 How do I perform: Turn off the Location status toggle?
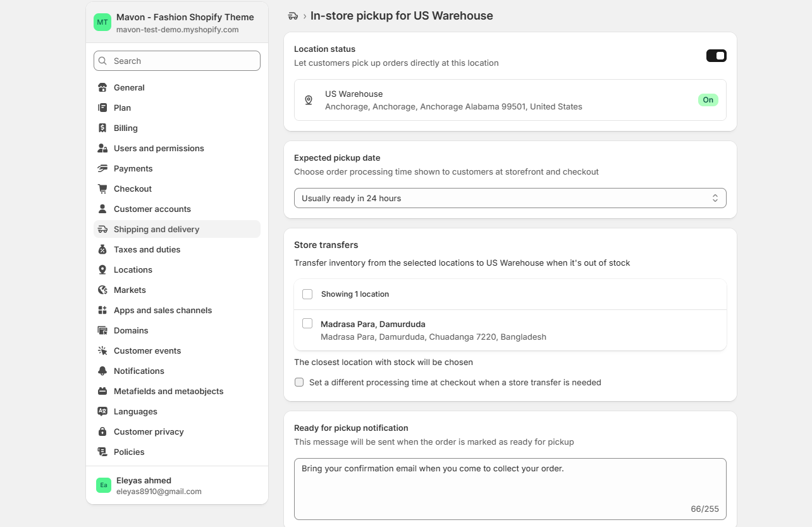tap(716, 56)
